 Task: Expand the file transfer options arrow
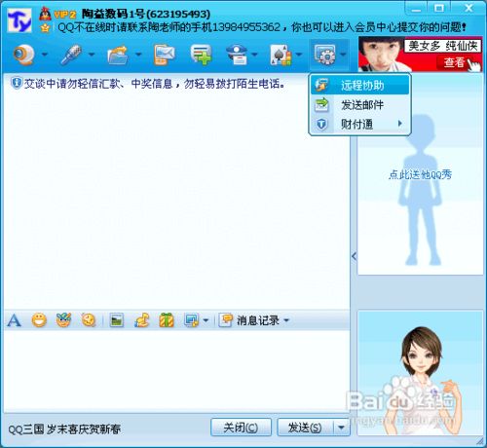click(x=138, y=55)
